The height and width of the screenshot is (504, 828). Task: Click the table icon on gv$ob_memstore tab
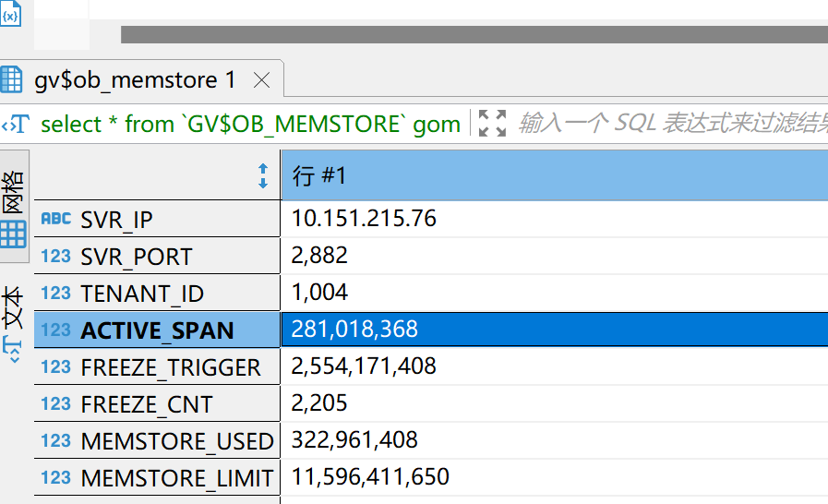(x=12, y=80)
